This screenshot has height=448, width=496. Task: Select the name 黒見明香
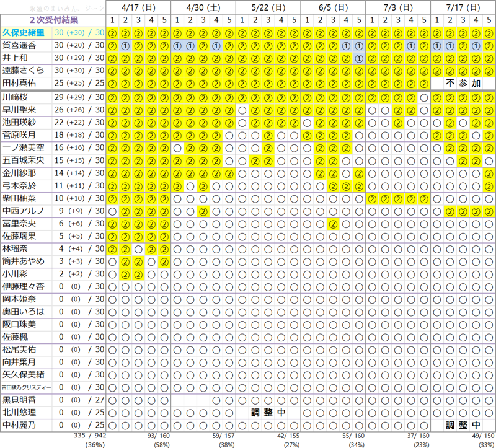[x=19, y=400]
